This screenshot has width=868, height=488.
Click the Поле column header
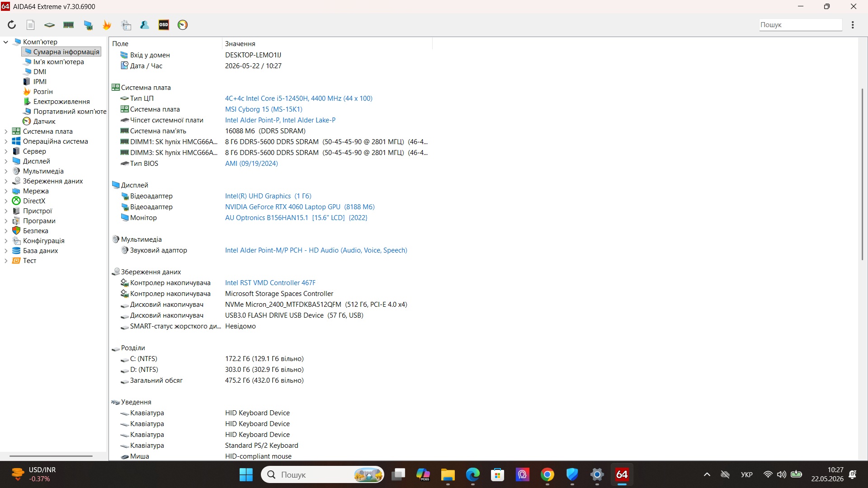pos(165,44)
